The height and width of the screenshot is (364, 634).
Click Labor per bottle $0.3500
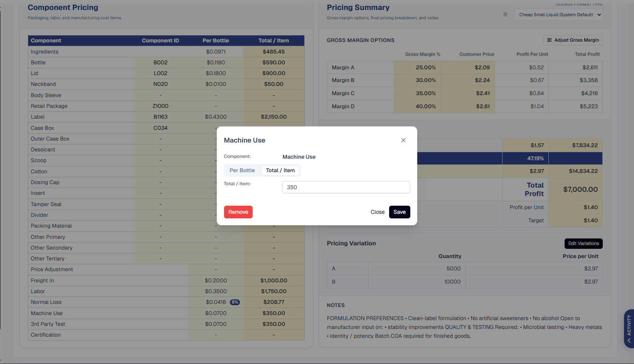pos(216,291)
